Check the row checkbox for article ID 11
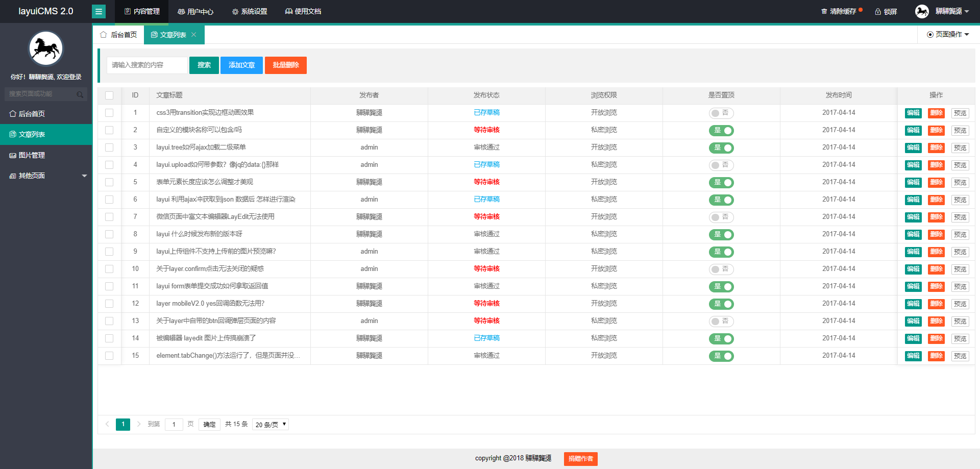 109,286
